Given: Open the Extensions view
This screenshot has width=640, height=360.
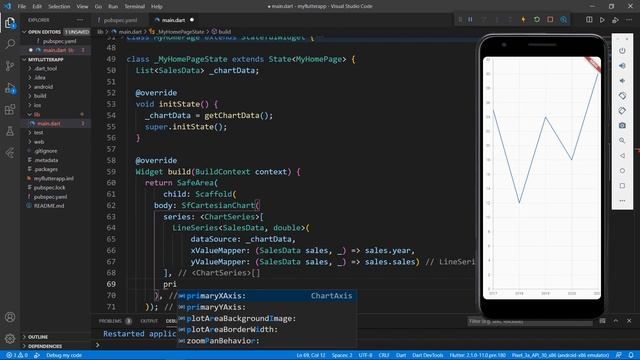Looking at the screenshot, I should [x=10, y=109].
